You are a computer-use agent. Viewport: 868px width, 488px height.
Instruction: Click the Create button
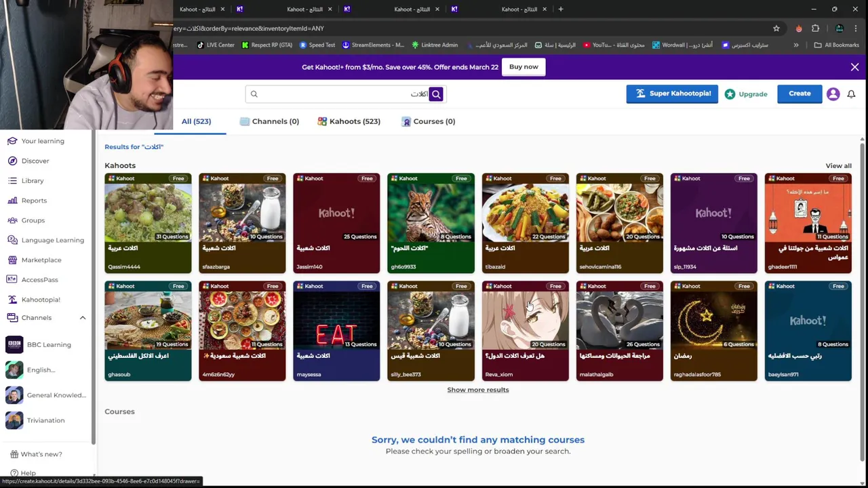800,94
